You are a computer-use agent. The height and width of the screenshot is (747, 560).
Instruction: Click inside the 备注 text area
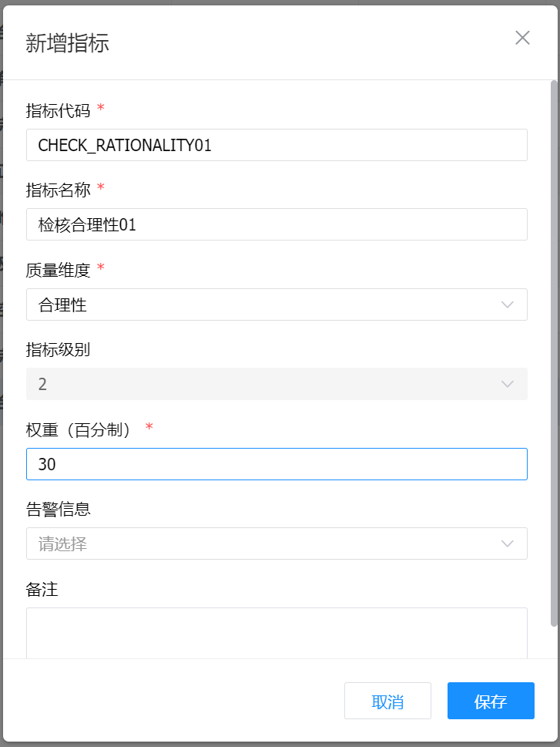pyautogui.click(x=276, y=632)
